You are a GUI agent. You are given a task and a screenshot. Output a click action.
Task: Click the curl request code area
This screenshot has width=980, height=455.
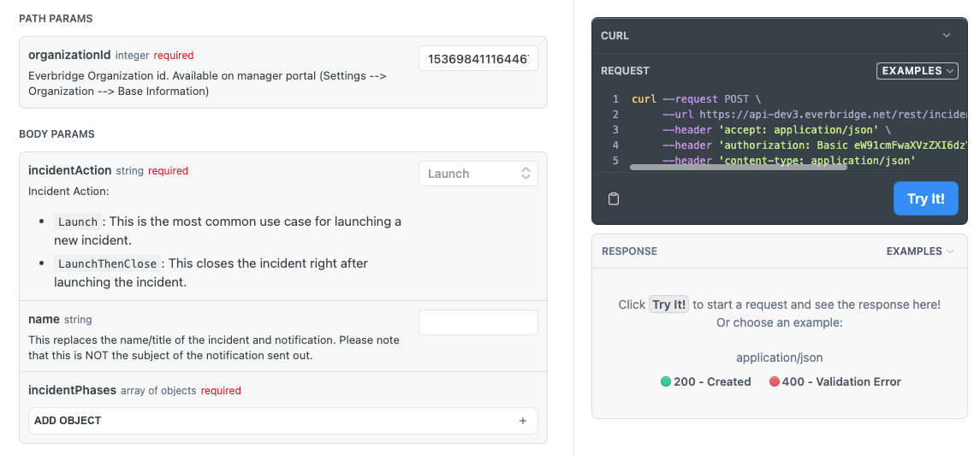787,129
